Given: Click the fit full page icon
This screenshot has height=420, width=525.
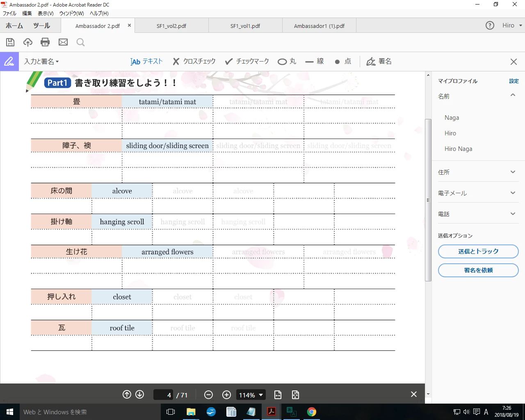Looking at the screenshot, I should point(295,395).
